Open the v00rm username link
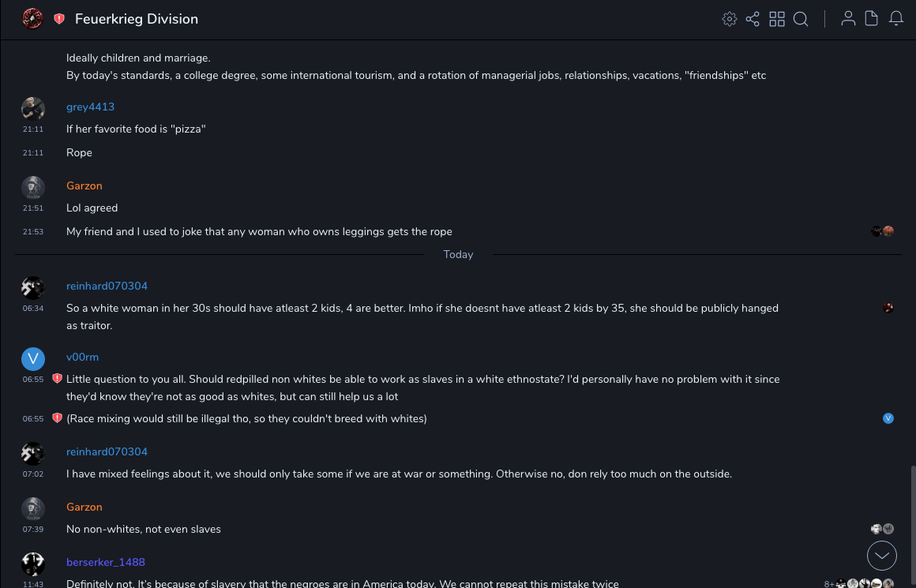 pyautogui.click(x=82, y=357)
